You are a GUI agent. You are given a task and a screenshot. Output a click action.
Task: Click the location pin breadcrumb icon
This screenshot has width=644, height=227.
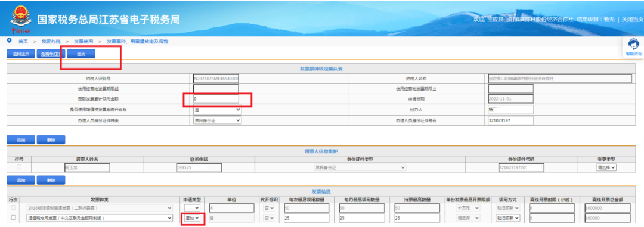pos(10,41)
